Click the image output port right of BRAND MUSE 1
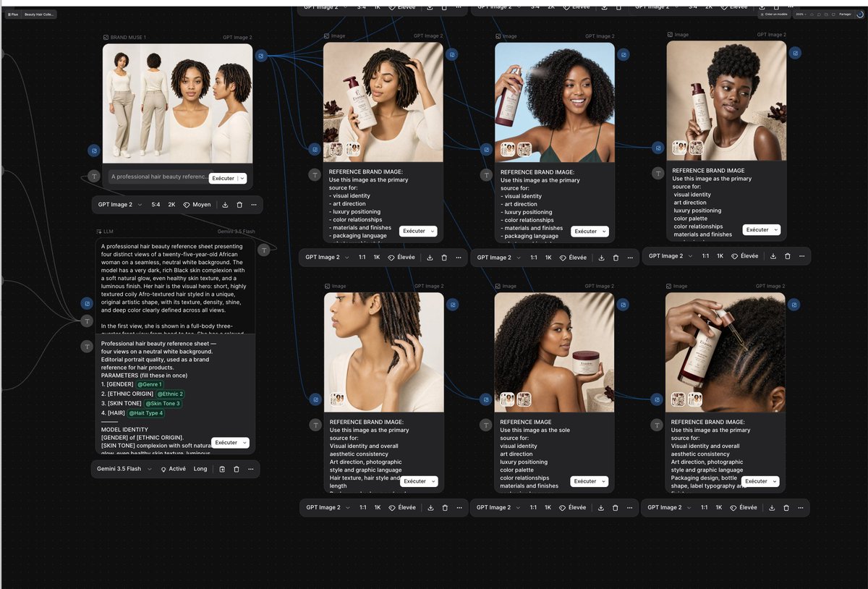The image size is (868, 589). point(260,56)
